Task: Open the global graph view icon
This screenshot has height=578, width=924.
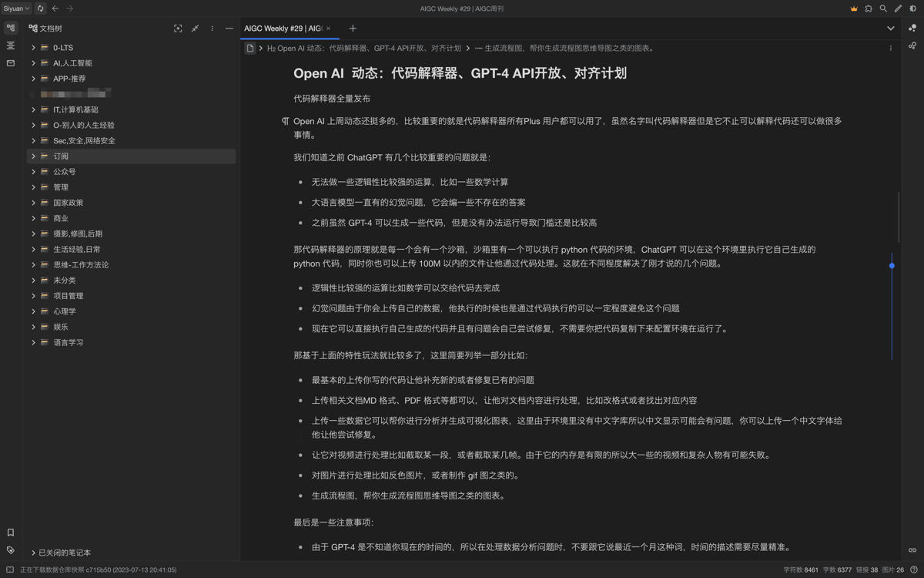Action: click(912, 45)
